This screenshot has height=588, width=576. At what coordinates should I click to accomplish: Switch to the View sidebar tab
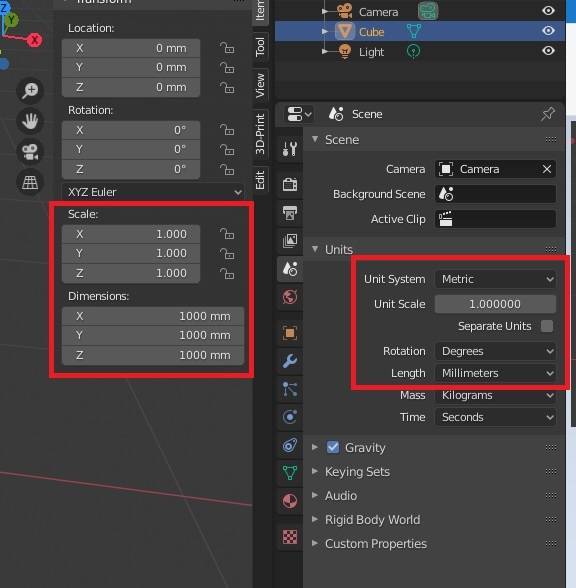tap(260, 86)
